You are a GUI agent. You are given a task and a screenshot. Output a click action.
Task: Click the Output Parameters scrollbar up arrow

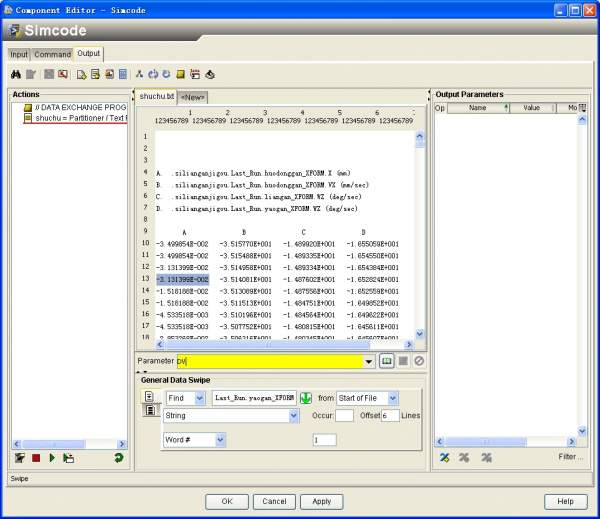(x=582, y=119)
